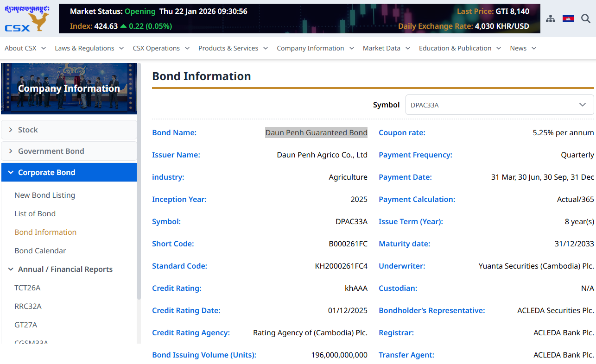This screenshot has width=596, height=364.
Task: Expand the Government Bond sidebar section
Action: tap(69, 151)
